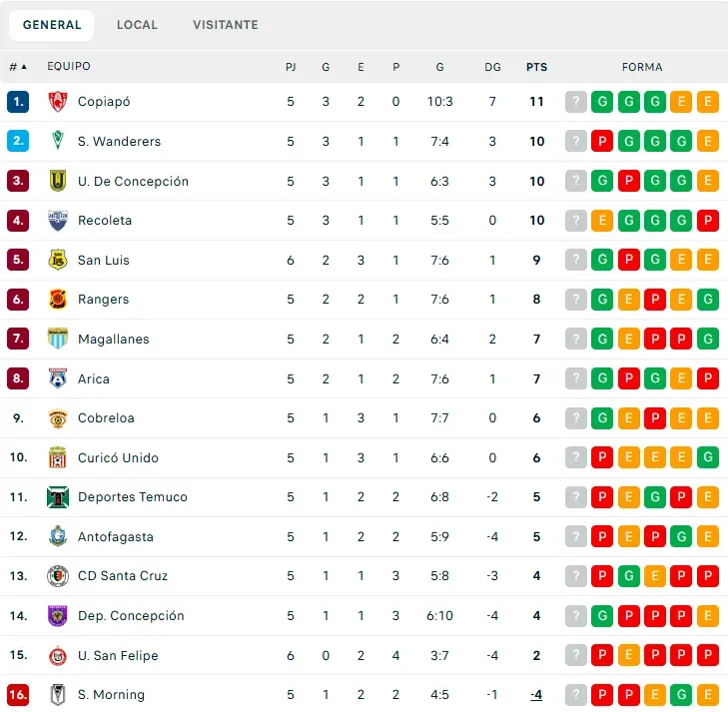
Task: Click the Recoleta team crest
Action: [x=58, y=221]
